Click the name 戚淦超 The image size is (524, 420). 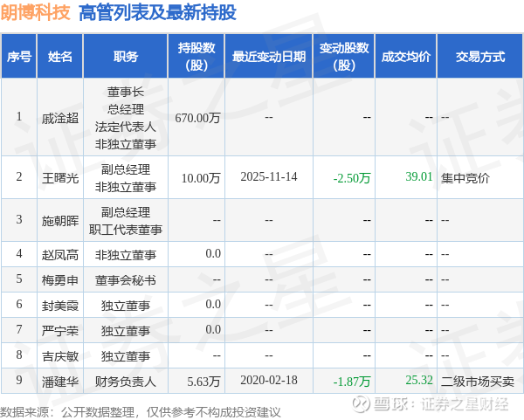coord(60,118)
